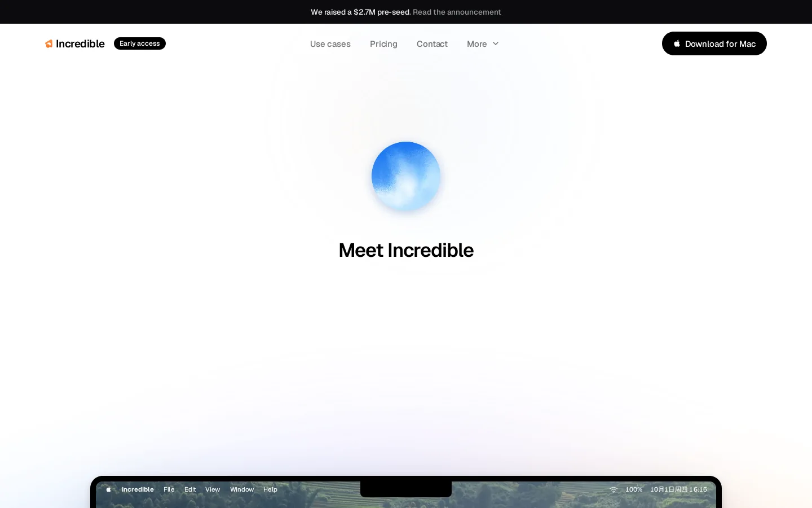812x508 pixels.
Task: Click the "We raised a $2.7M pre-seed" text
Action: [360, 12]
